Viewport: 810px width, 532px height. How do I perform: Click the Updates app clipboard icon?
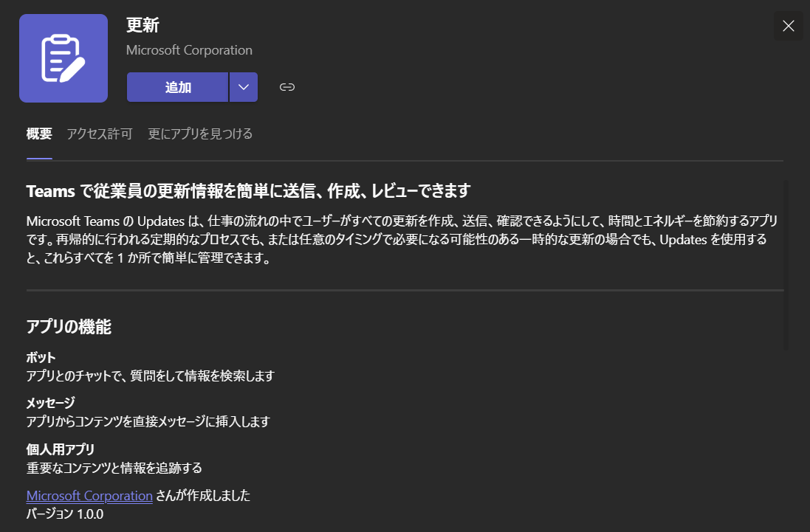[64, 58]
